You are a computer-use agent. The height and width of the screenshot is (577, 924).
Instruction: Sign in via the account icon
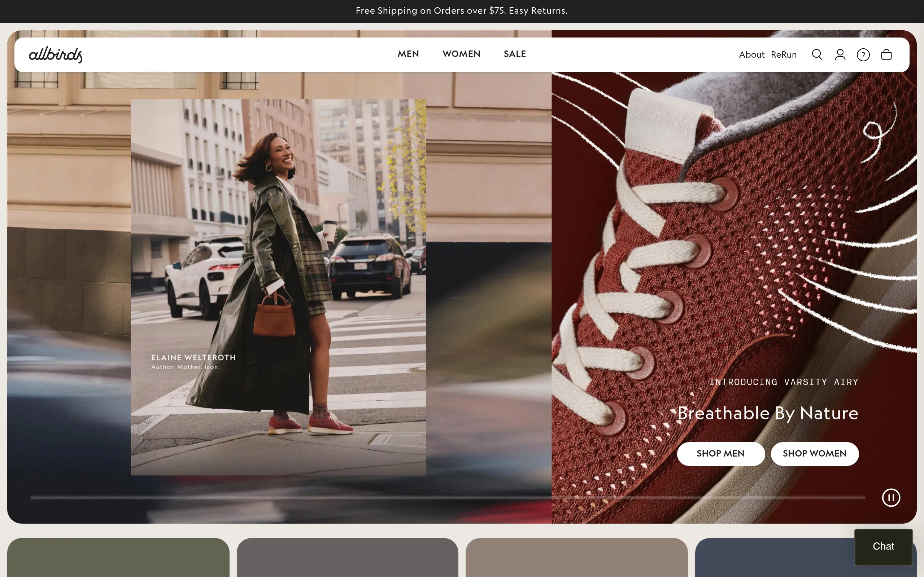click(x=840, y=54)
